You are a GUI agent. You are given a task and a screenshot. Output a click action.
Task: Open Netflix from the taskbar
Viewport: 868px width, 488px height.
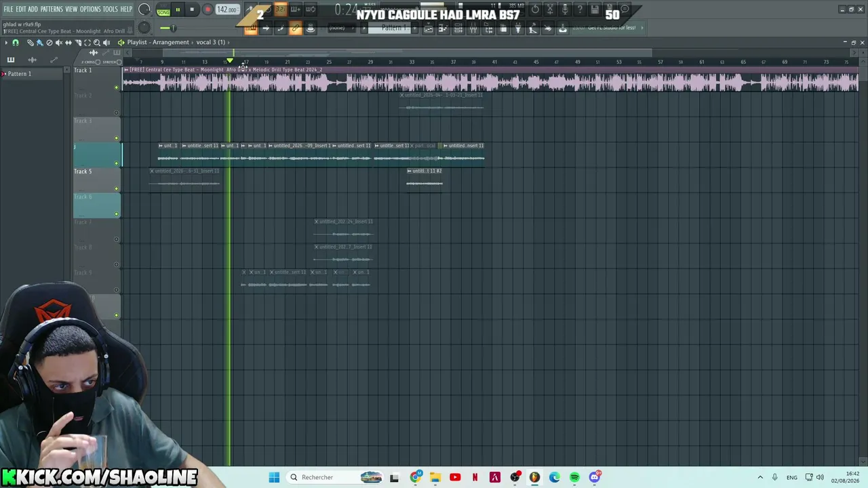click(475, 477)
